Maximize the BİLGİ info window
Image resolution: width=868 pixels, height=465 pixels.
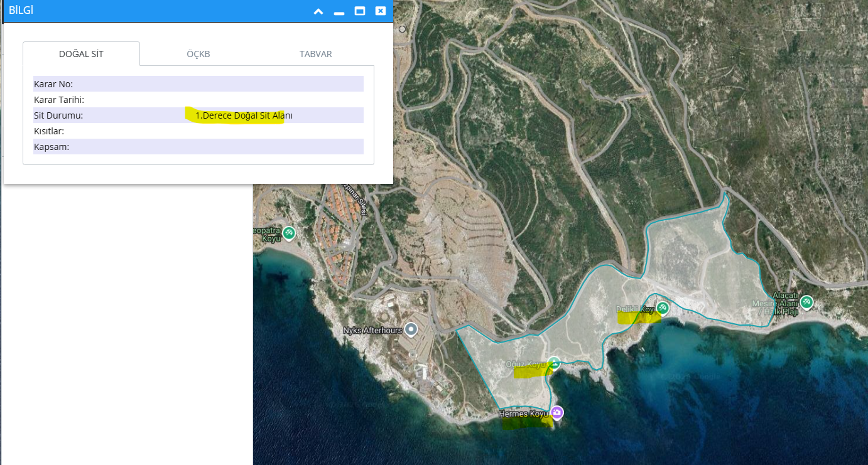[360, 11]
